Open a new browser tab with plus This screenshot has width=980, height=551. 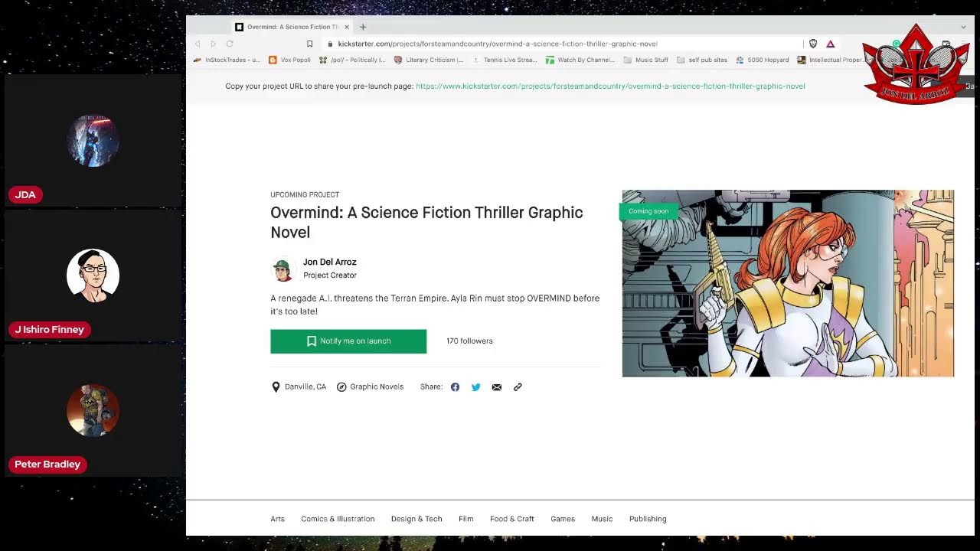click(x=363, y=27)
